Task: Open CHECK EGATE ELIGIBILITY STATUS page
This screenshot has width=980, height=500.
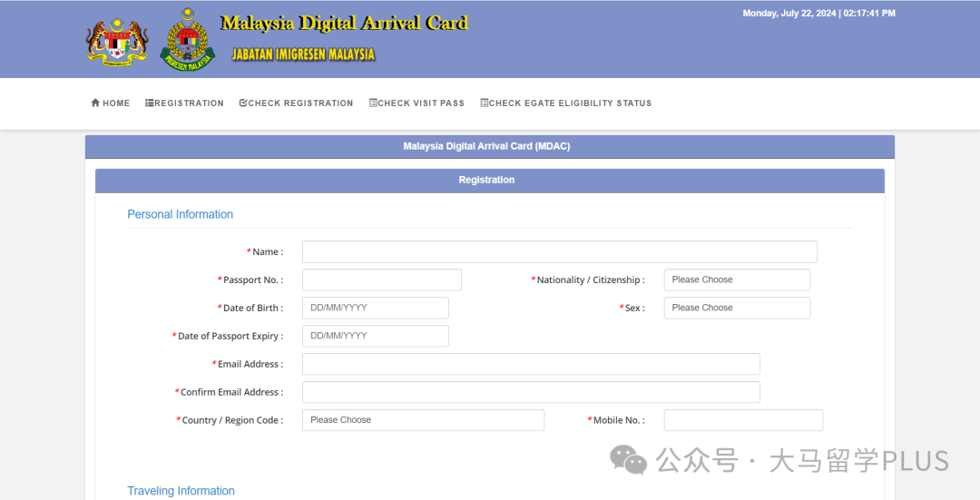Action: tap(565, 103)
